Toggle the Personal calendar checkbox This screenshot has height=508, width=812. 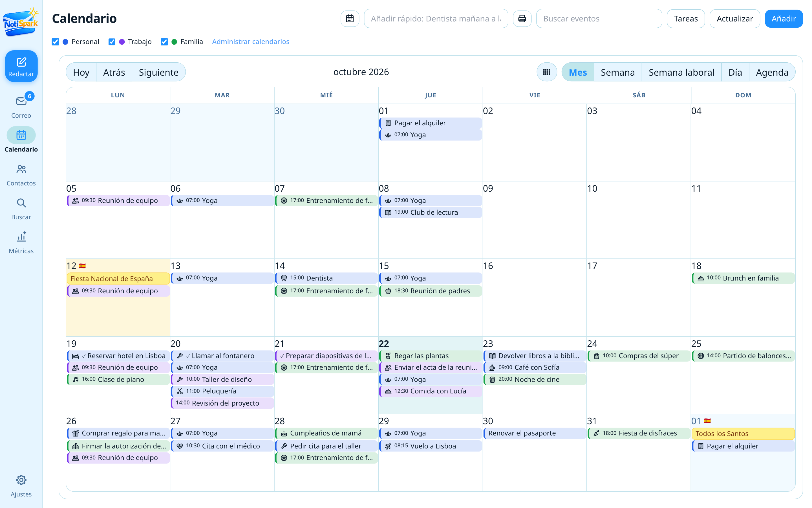click(x=55, y=42)
